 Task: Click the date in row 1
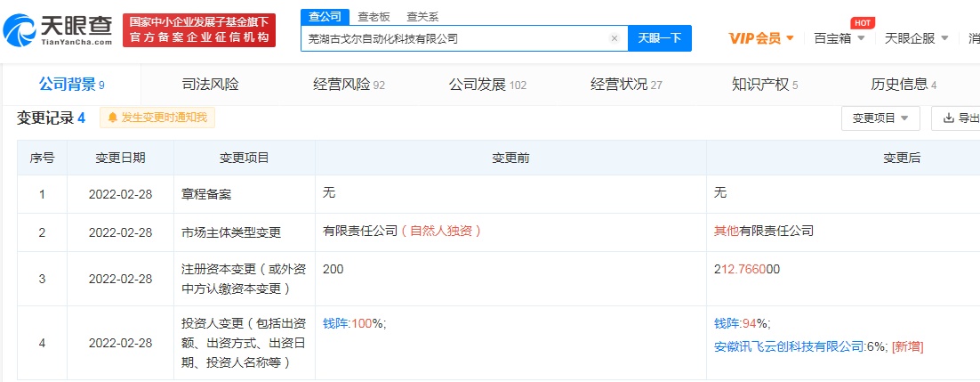(x=120, y=195)
